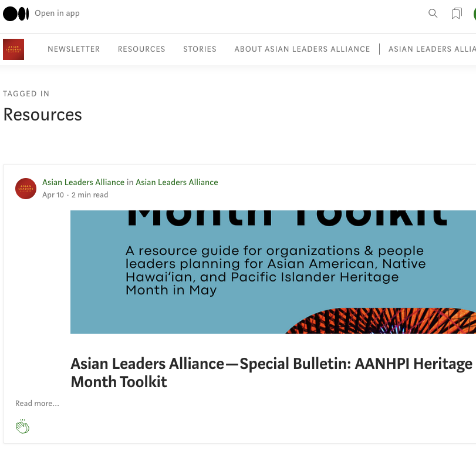Click the 'TAGGED IN' label
Viewport: 476px width, 453px height.
pos(26,93)
